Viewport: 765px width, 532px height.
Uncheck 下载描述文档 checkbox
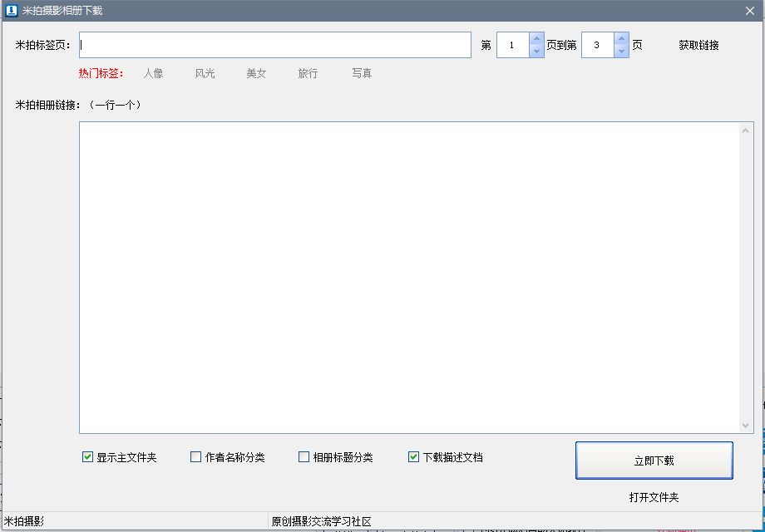tap(413, 457)
